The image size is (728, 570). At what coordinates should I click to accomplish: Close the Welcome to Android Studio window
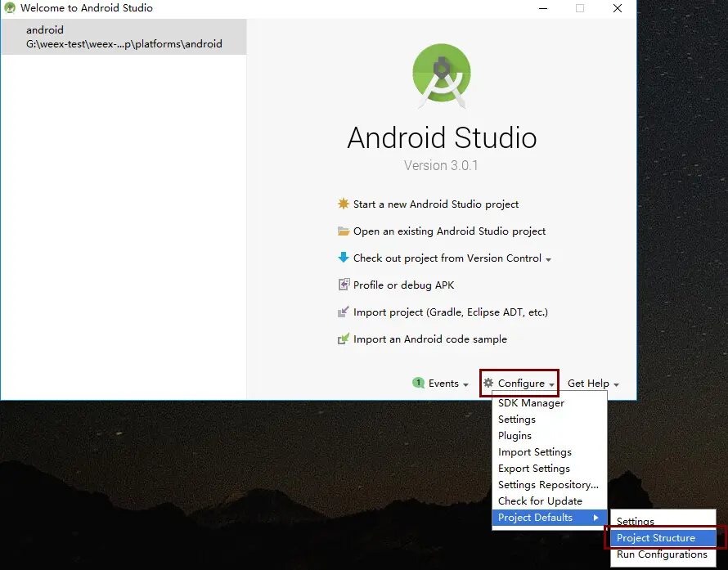(618, 8)
